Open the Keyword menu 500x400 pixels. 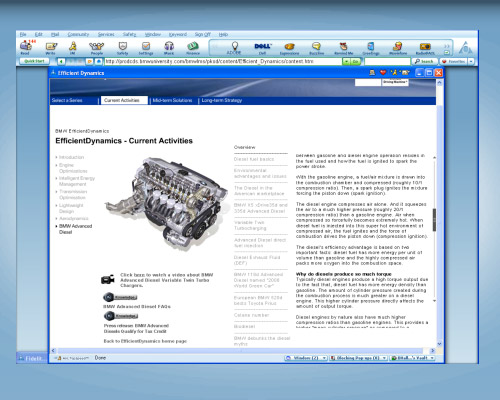178,34
